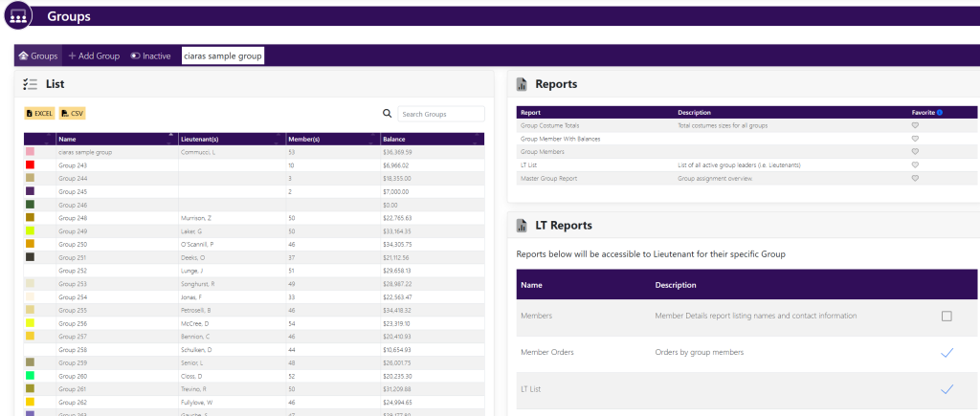Uncheck the Member Orders LT report

[x=947, y=353]
